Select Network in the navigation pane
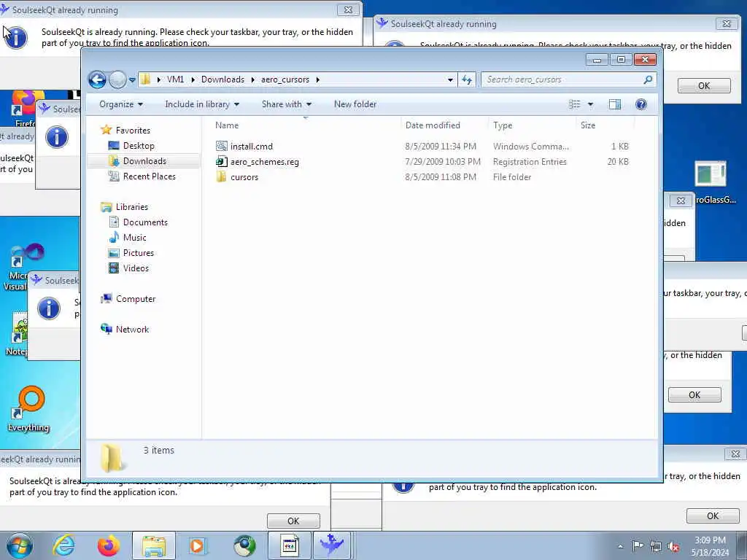 (x=132, y=330)
